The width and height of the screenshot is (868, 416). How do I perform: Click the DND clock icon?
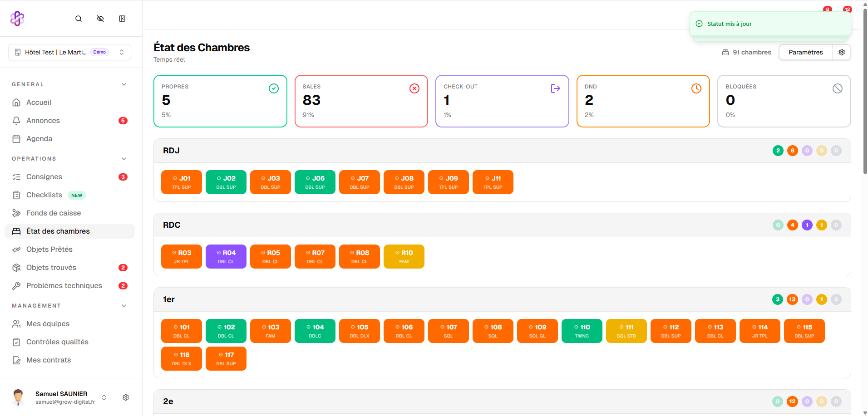click(x=696, y=88)
